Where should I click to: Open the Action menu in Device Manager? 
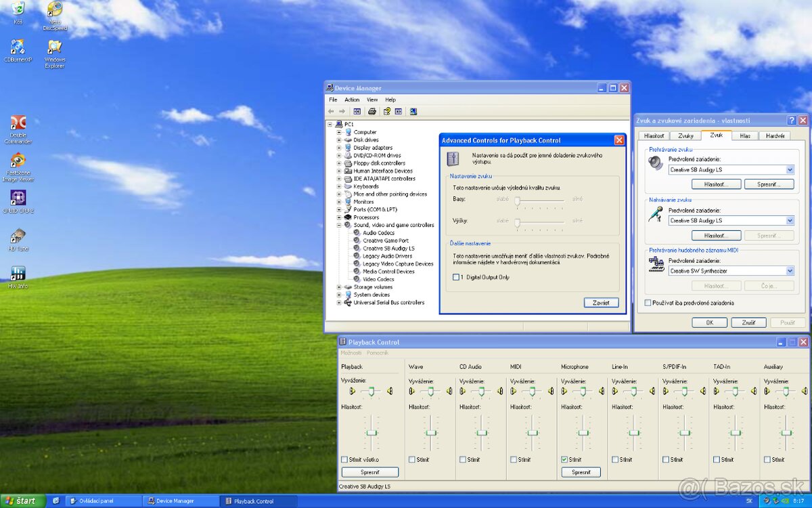pos(352,100)
